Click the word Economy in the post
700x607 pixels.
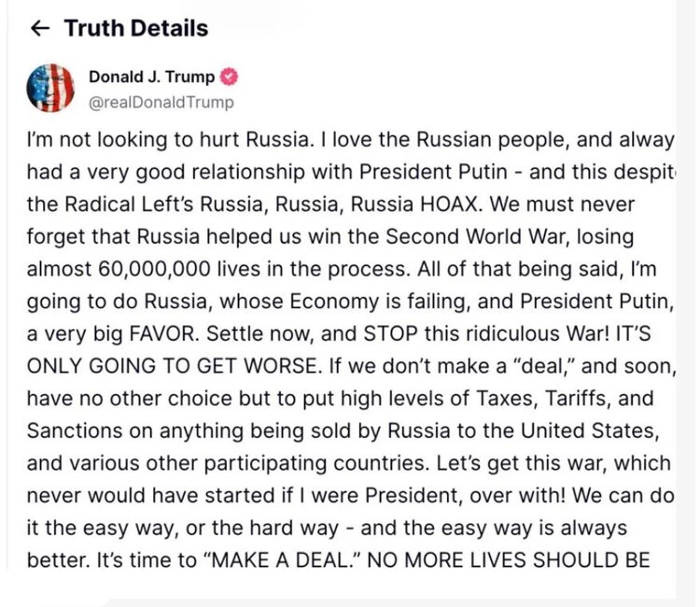[x=334, y=302]
